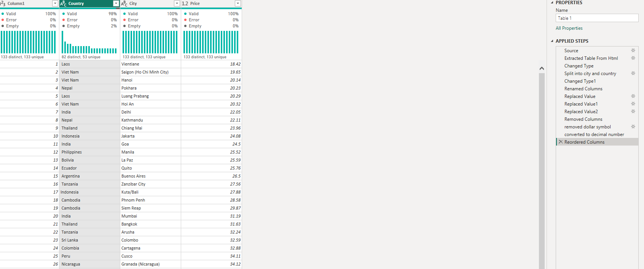Open settings gear for Replaced Value step
Image resolution: width=644 pixels, height=269 pixels.
coord(633,96)
